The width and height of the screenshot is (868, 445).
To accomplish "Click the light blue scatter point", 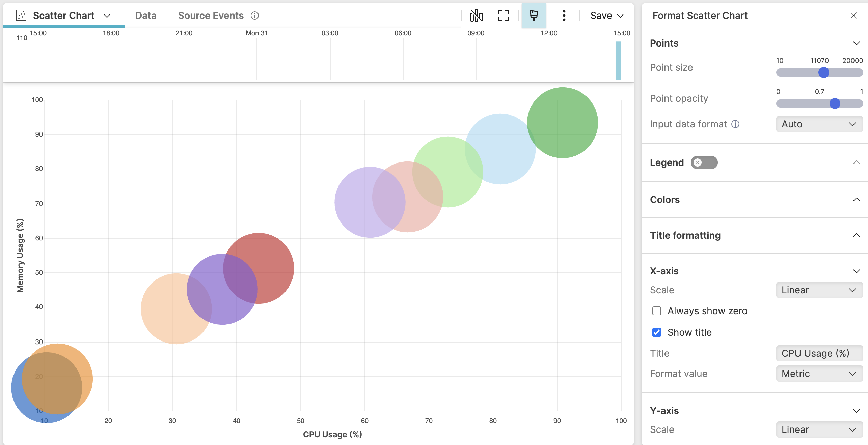I will (x=500, y=149).
